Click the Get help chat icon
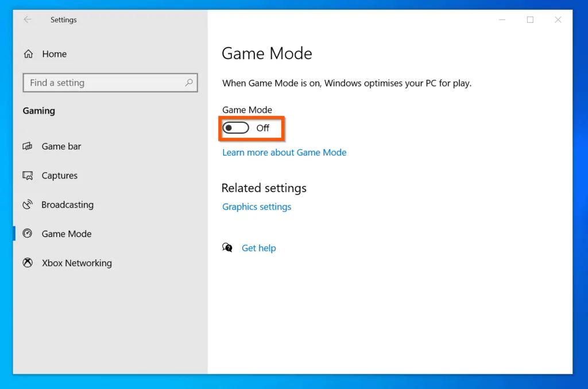 tap(227, 247)
